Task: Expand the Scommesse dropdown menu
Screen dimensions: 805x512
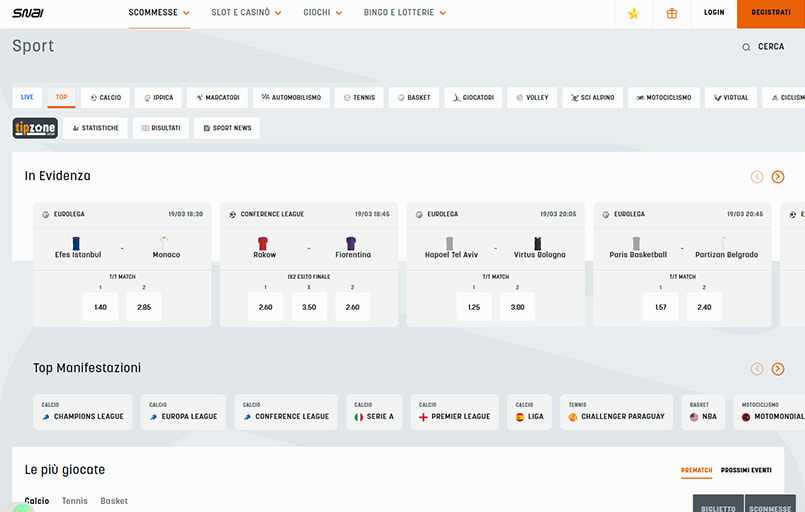Action: 159,13
